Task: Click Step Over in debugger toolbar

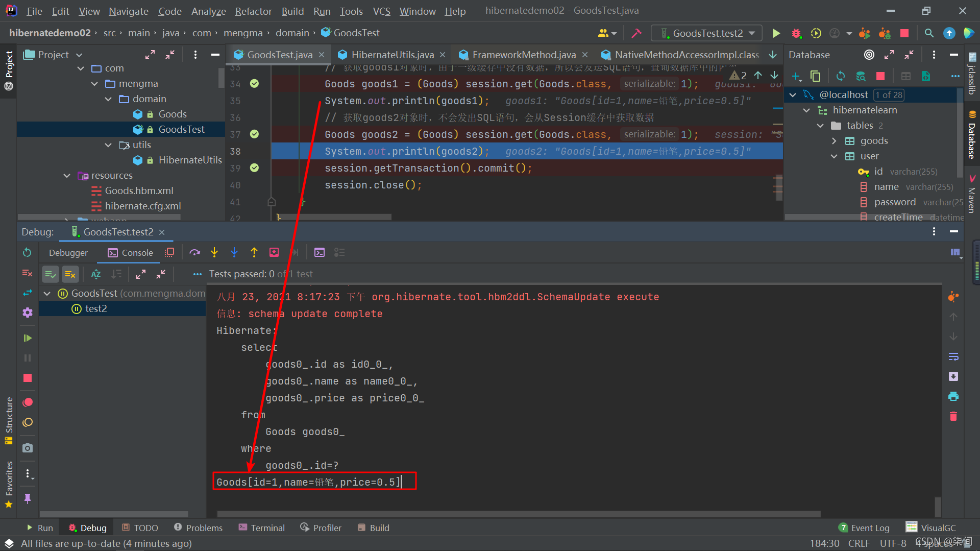Action: point(194,252)
